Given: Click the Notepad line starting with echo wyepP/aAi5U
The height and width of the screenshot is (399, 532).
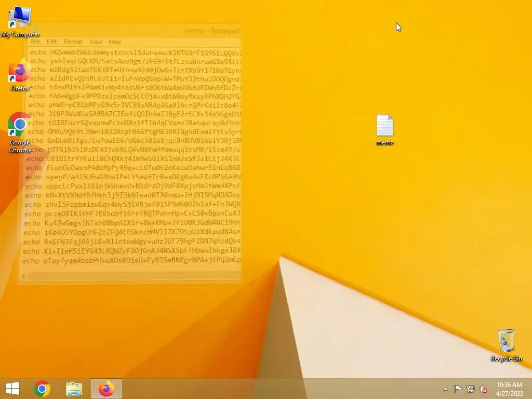Looking at the screenshot, I should click(x=133, y=177).
